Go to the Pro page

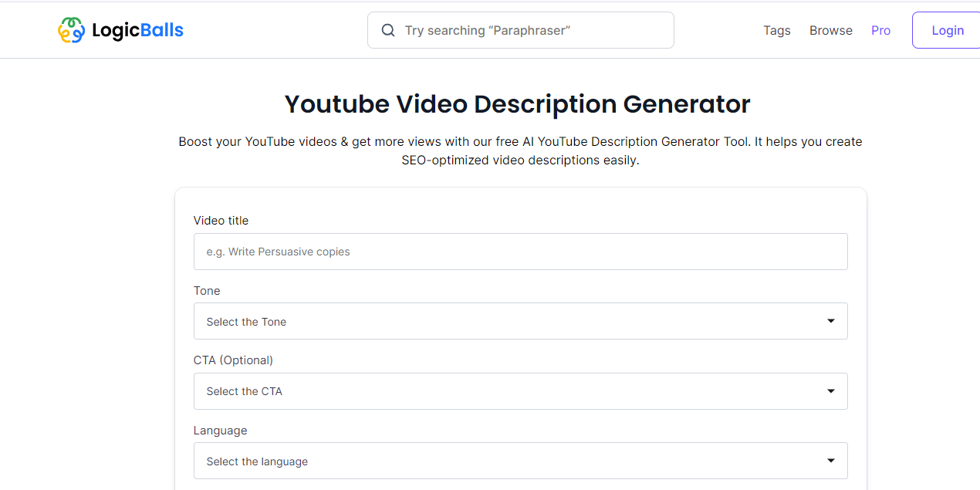(x=880, y=30)
